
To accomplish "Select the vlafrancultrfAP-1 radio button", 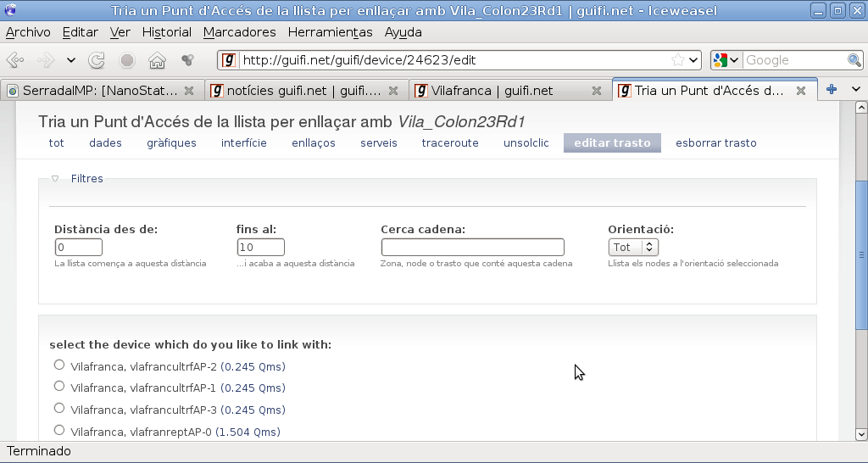I will (x=59, y=387).
